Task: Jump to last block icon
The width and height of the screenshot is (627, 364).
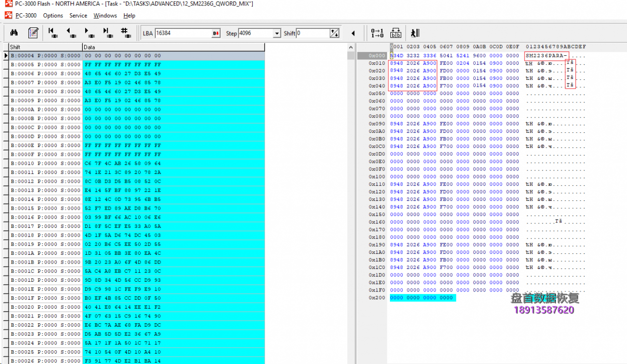Action: [107, 33]
